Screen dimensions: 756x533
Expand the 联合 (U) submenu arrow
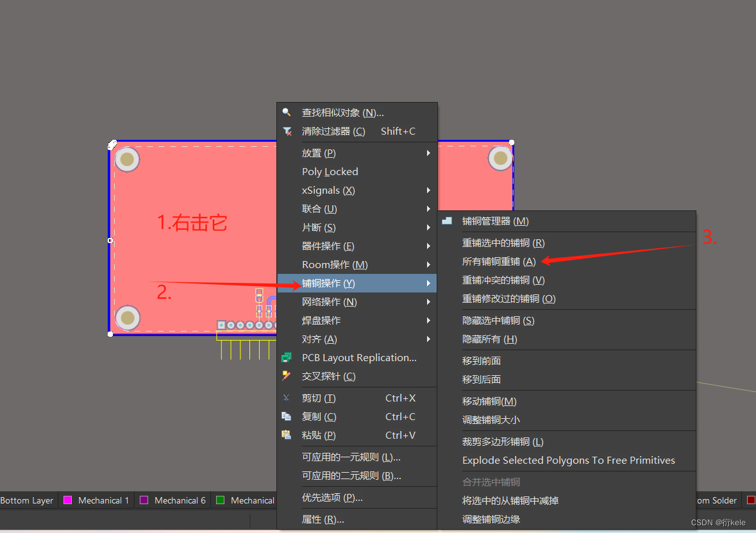428,209
